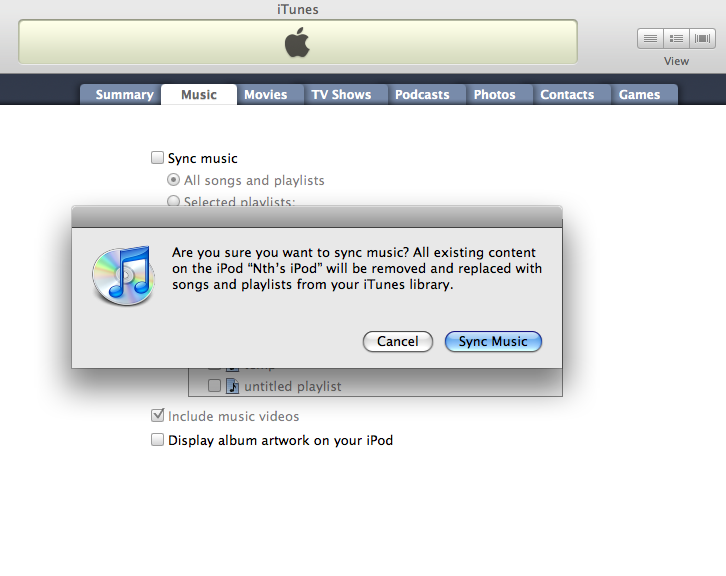The width and height of the screenshot is (726, 576).
Task: Click the View label under view buttons
Action: point(676,61)
